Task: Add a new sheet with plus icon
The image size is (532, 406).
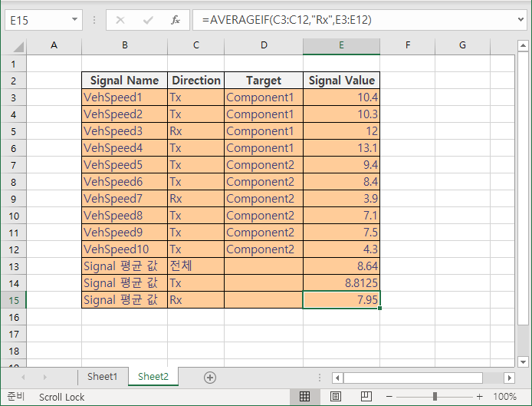Action: 210,378
